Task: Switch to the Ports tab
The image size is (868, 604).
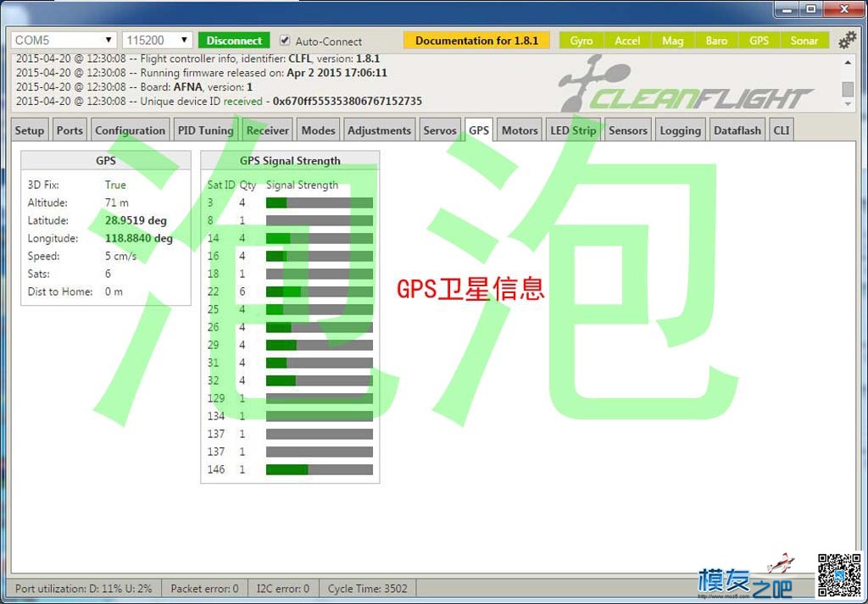Action: (70, 130)
